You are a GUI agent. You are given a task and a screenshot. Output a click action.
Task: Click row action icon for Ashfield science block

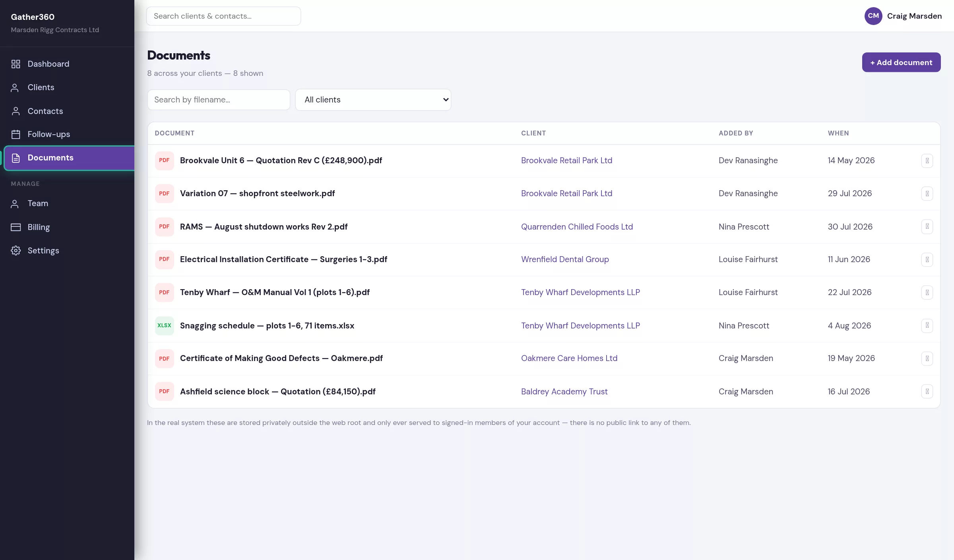click(x=927, y=392)
